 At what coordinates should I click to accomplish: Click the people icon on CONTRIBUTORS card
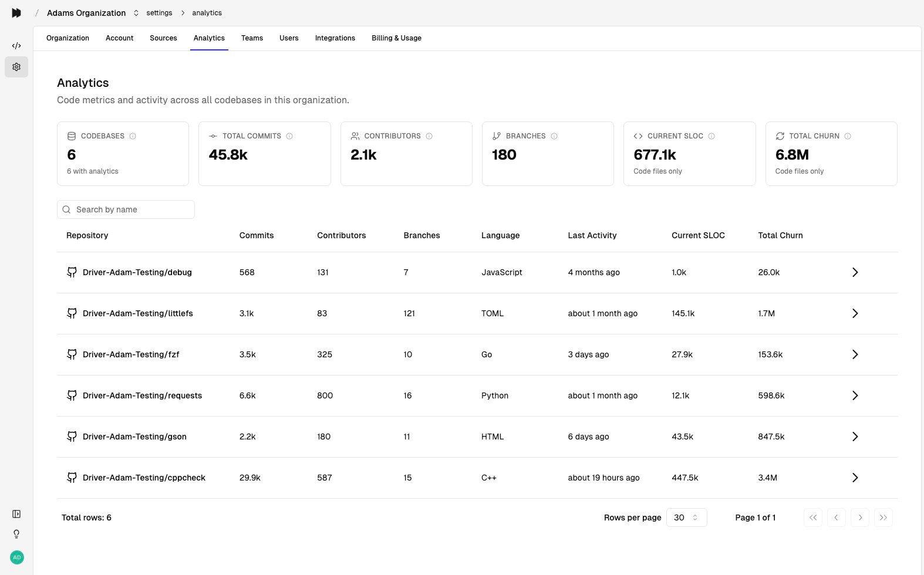[355, 136]
